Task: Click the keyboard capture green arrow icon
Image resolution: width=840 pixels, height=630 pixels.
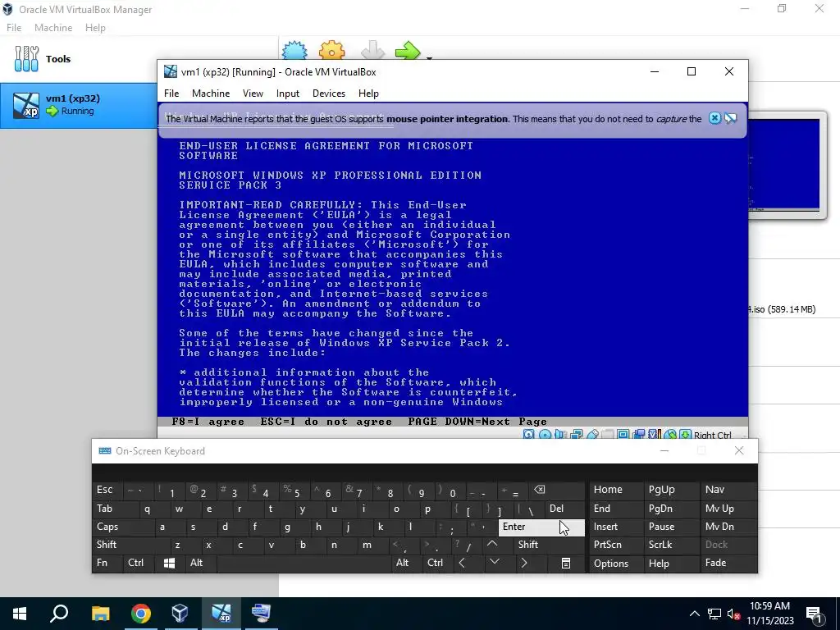Action: [685, 435]
